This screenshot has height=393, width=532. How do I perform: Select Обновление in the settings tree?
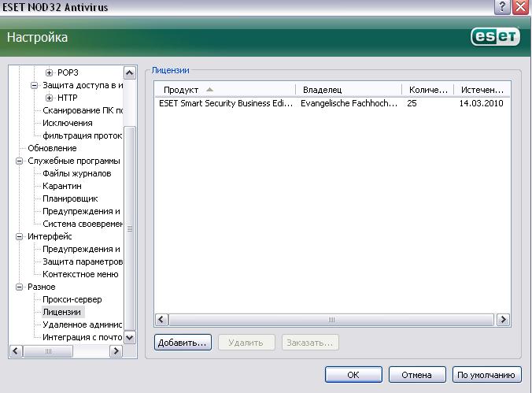[x=52, y=148]
